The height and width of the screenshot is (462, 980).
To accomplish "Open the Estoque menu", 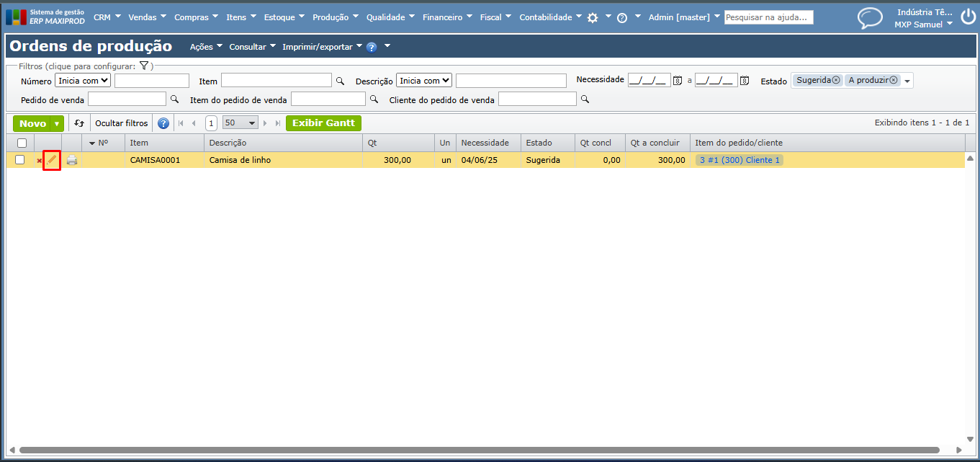I will click(x=284, y=17).
